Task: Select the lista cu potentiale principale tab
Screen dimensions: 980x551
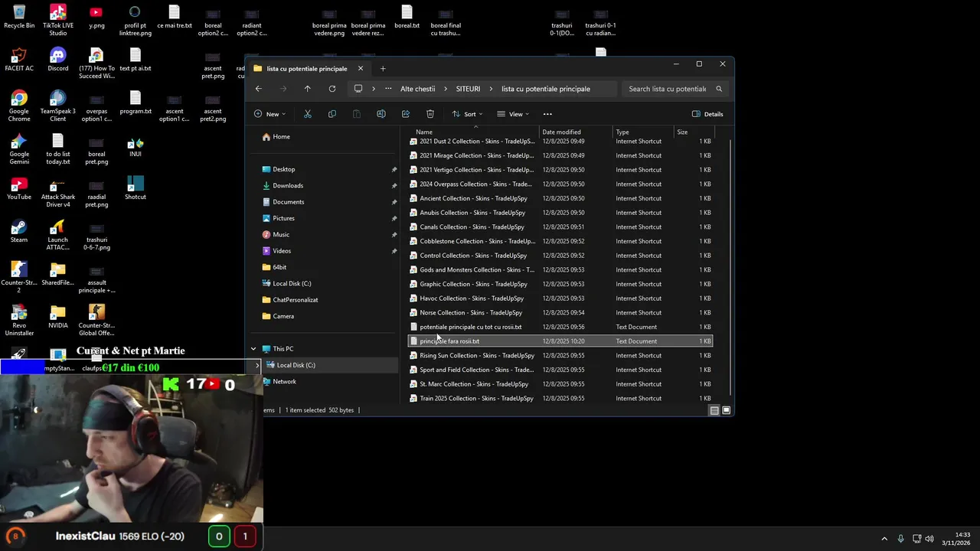Action: 307,69
